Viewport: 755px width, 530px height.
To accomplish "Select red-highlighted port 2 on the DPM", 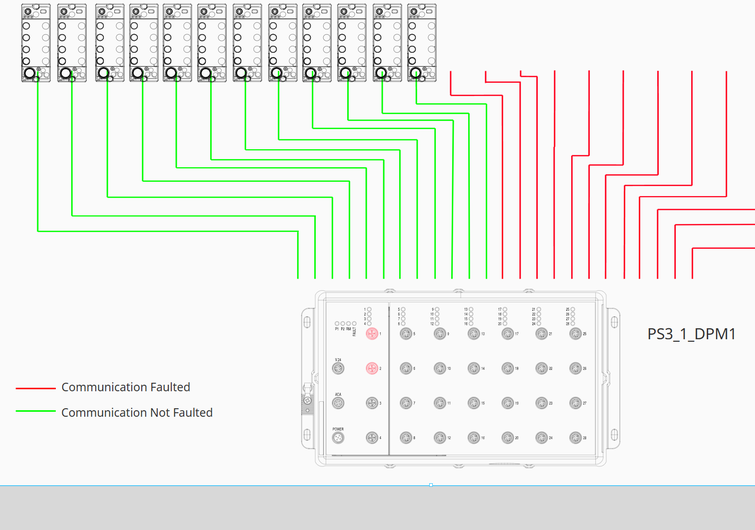I will point(372,369).
